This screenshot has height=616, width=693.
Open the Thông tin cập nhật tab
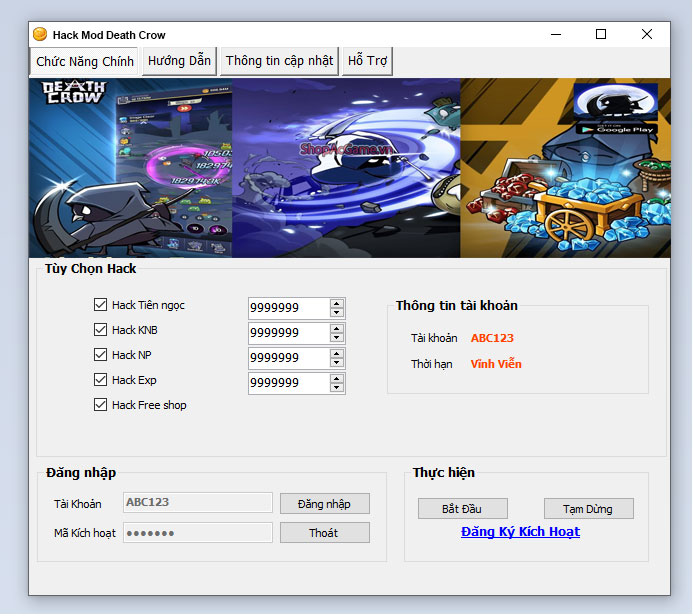pos(279,61)
